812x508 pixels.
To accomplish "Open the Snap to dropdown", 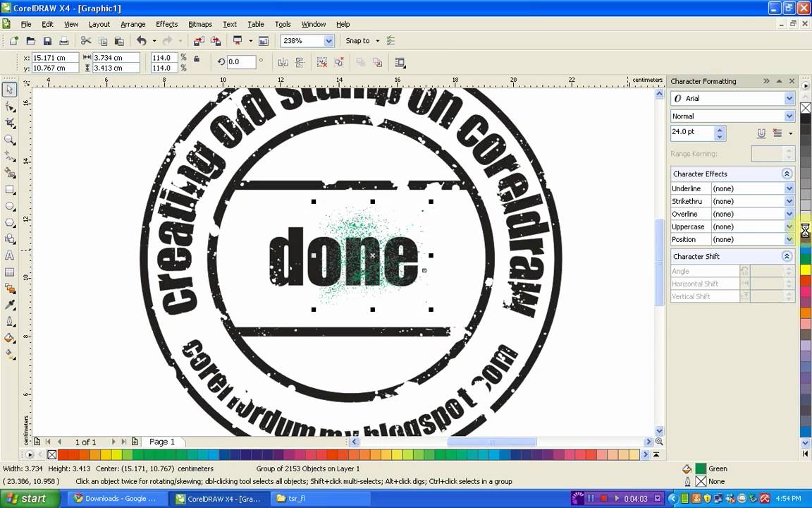I will (378, 40).
